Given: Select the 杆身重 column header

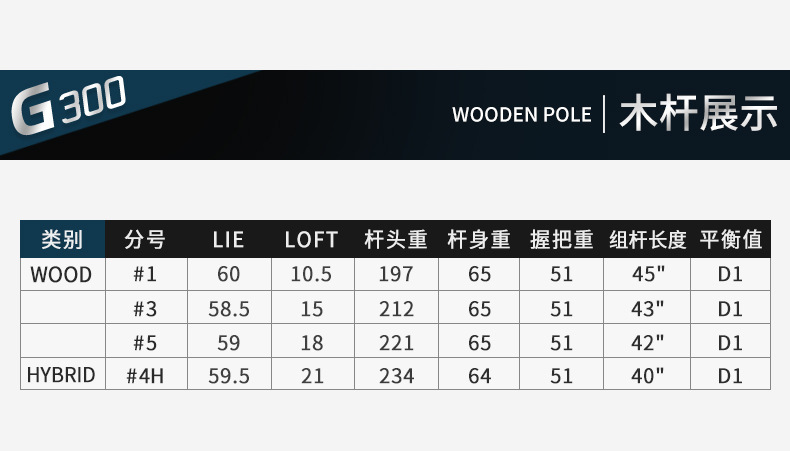Looking at the screenshot, I should [x=479, y=240].
